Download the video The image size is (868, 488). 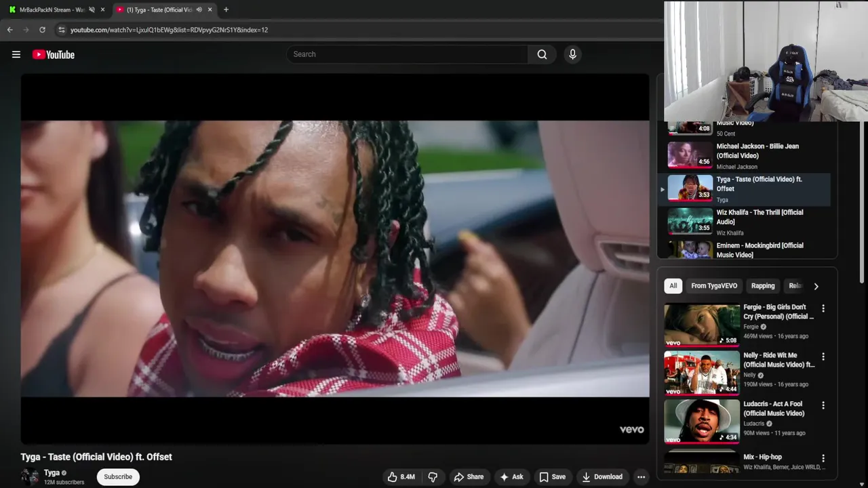[x=602, y=476]
